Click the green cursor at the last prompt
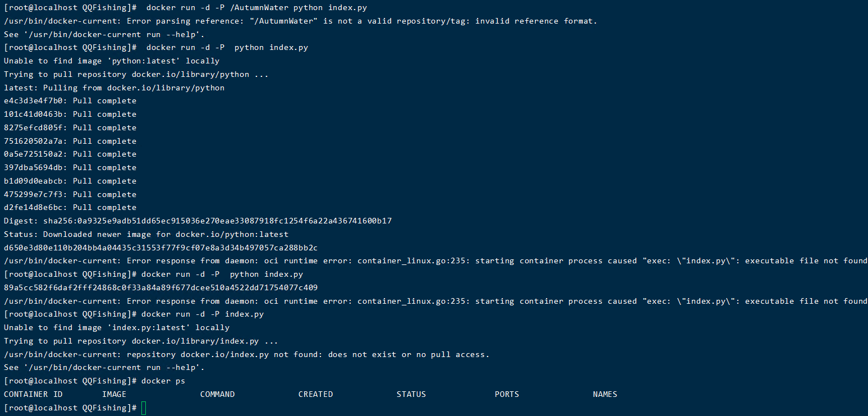 144,408
